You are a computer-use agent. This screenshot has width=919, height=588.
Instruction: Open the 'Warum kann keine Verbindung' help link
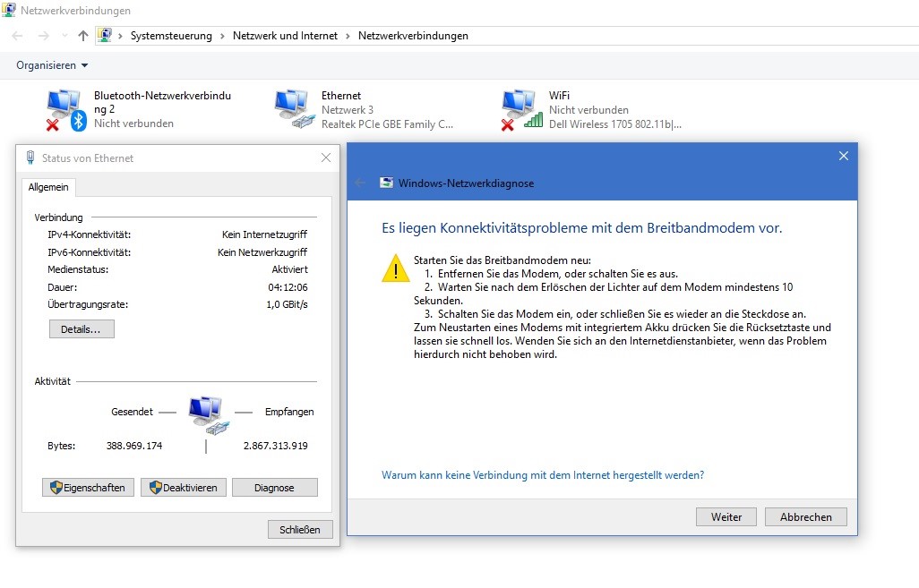pyautogui.click(x=542, y=475)
